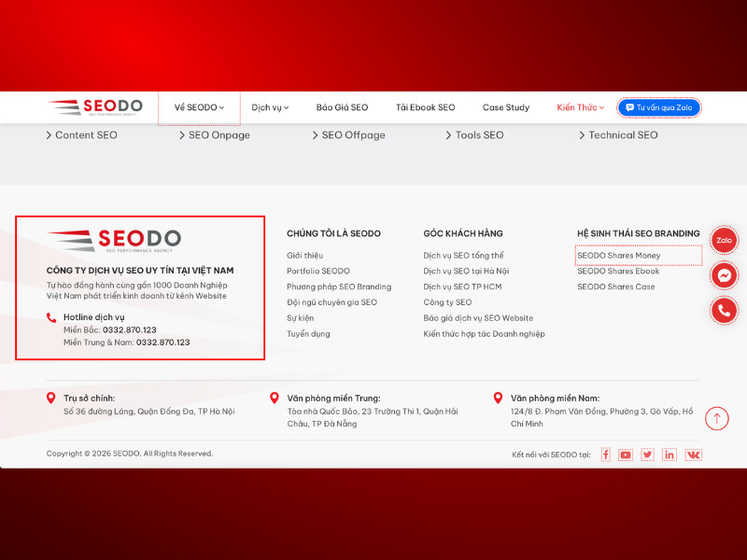This screenshot has height=560, width=747.
Task: Click the Tư vấn qua Zalo button
Action: click(x=659, y=107)
